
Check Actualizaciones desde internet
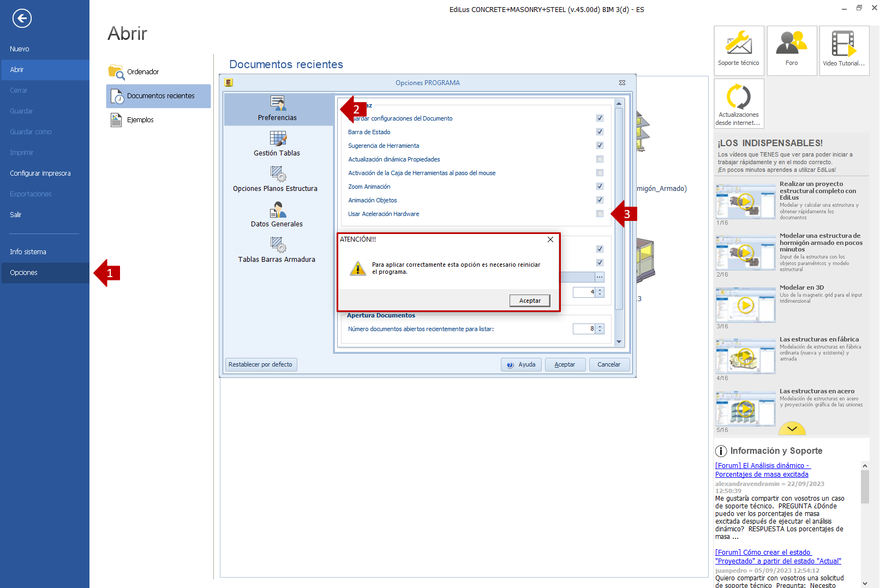739,104
